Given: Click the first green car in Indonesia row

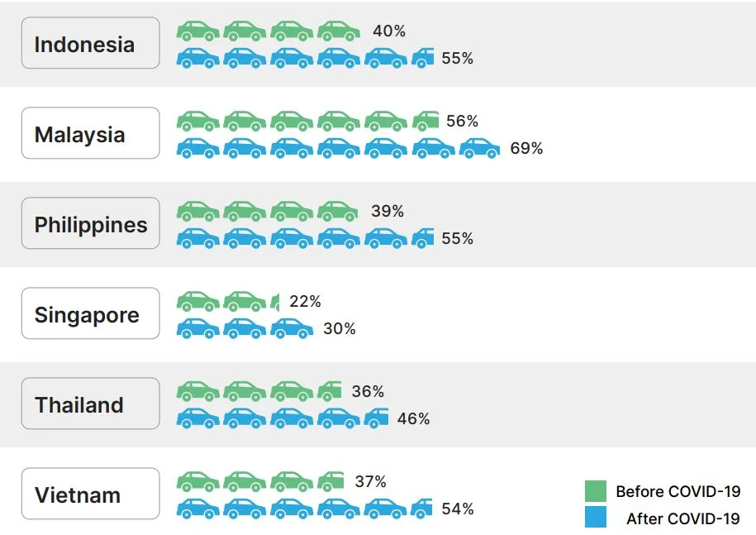Looking at the screenshot, I should tap(197, 31).
